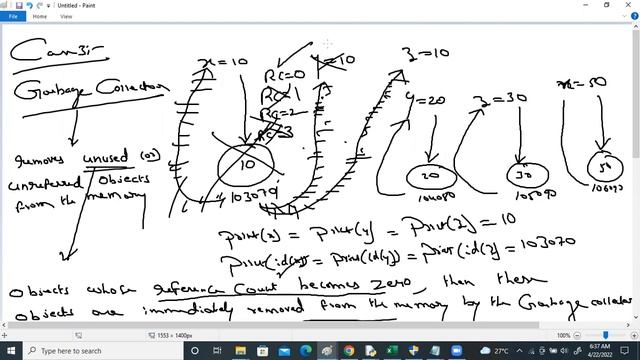Click the Type here to search box
This screenshot has height=360, width=640.
coord(103,351)
